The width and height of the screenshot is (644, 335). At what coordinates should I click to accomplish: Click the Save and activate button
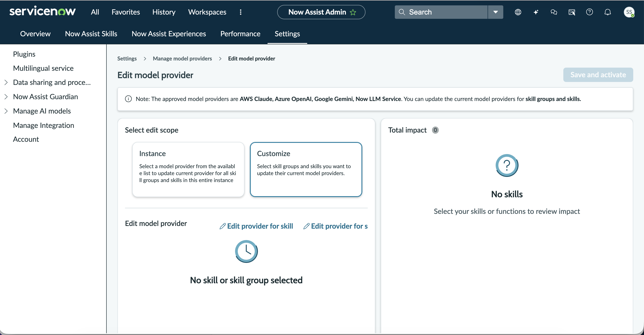(x=598, y=75)
